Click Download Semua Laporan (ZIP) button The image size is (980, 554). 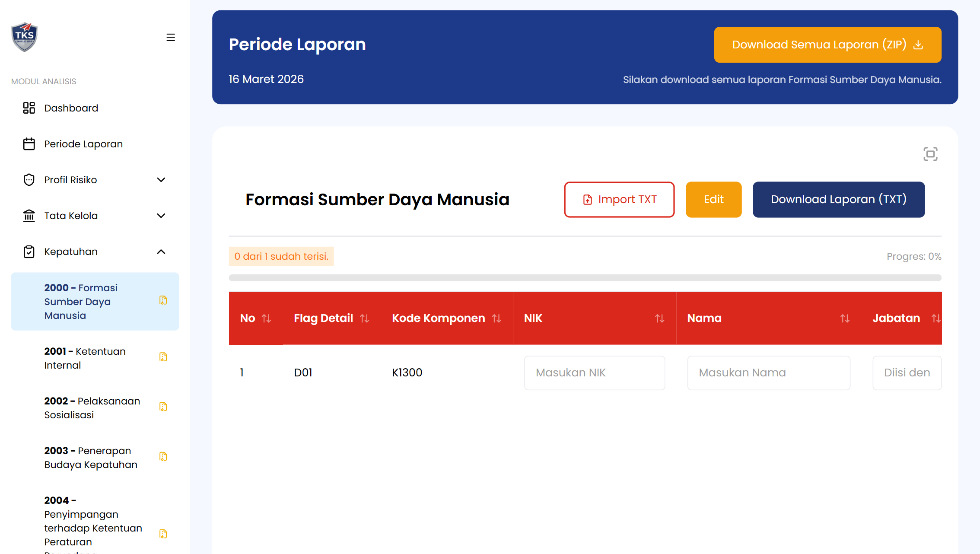click(x=827, y=45)
